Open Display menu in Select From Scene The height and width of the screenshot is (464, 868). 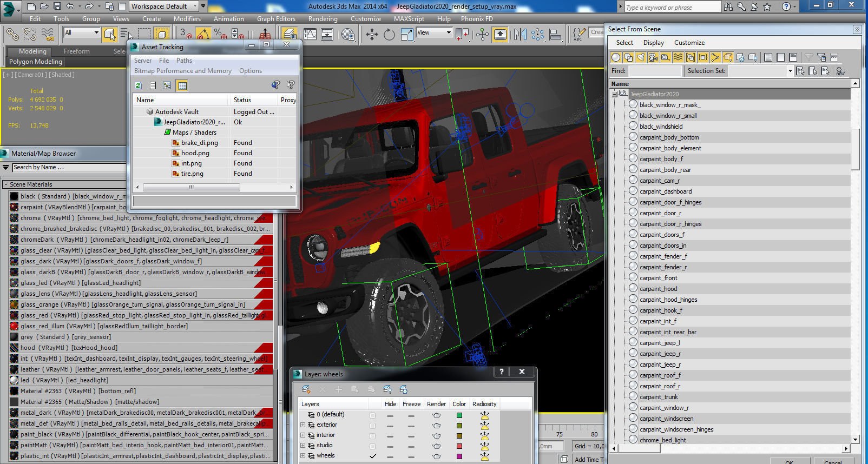tap(653, 43)
